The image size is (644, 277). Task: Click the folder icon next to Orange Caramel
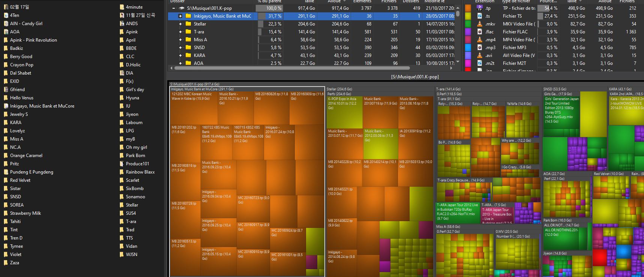click(x=6, y=156)
